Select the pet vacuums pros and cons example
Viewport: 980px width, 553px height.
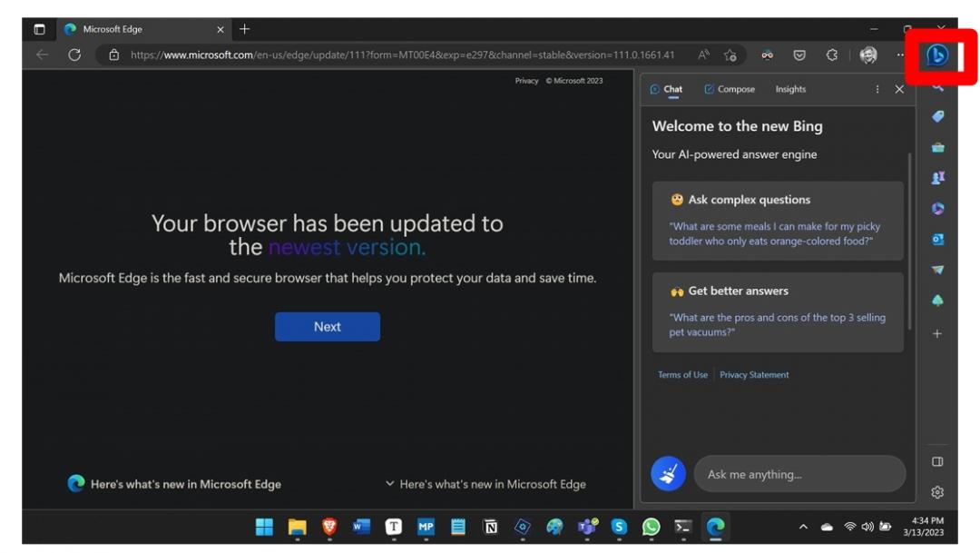coord(778,312)
